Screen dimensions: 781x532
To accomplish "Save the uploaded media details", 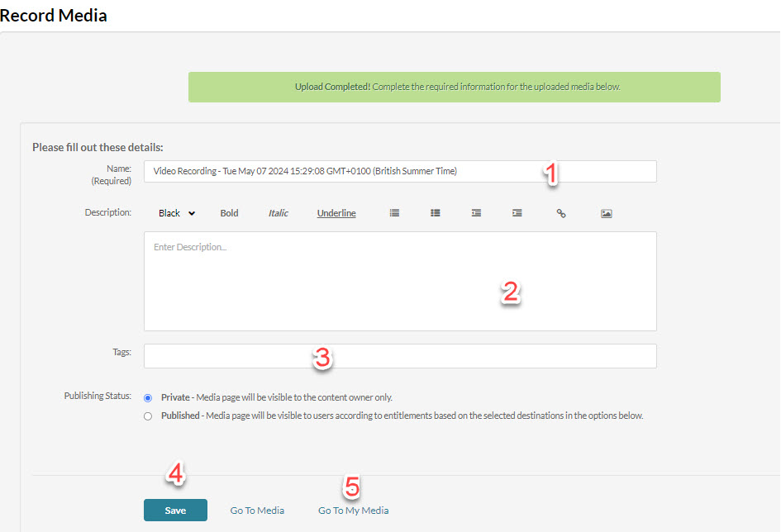I will (x=175, y=510).
